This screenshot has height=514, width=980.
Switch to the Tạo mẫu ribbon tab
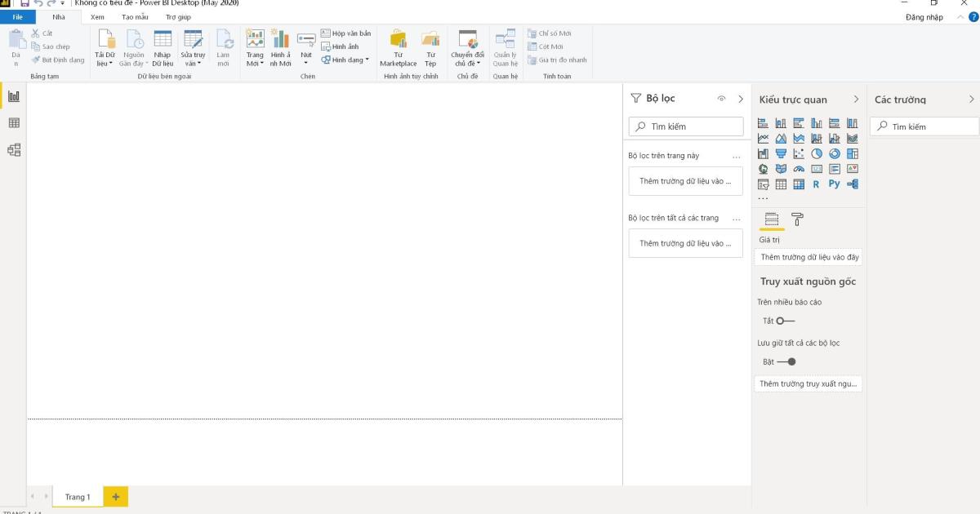[x=135, y=16]
